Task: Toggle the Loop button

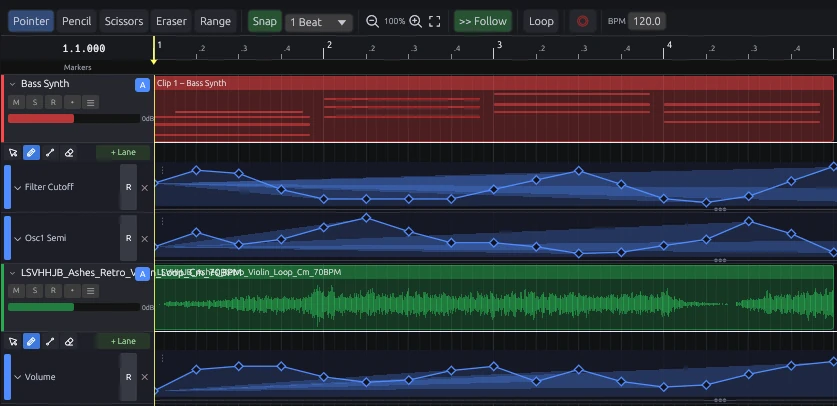Action: (541, 21)
